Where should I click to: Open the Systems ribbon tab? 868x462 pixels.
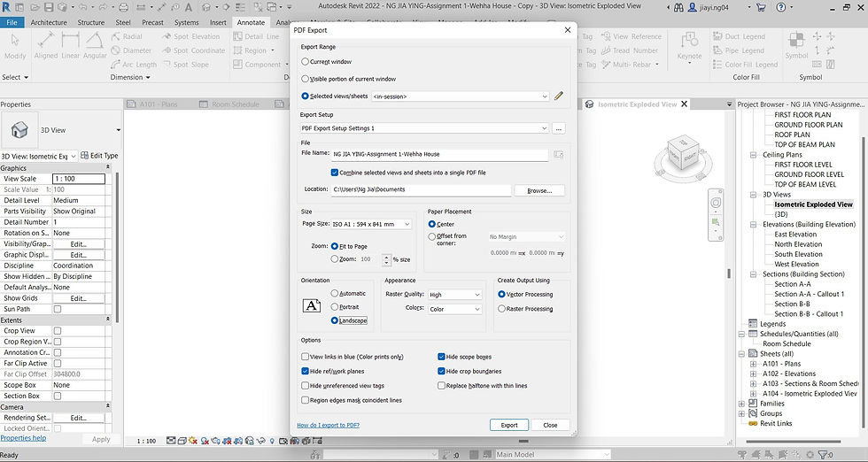click(187, 22)
